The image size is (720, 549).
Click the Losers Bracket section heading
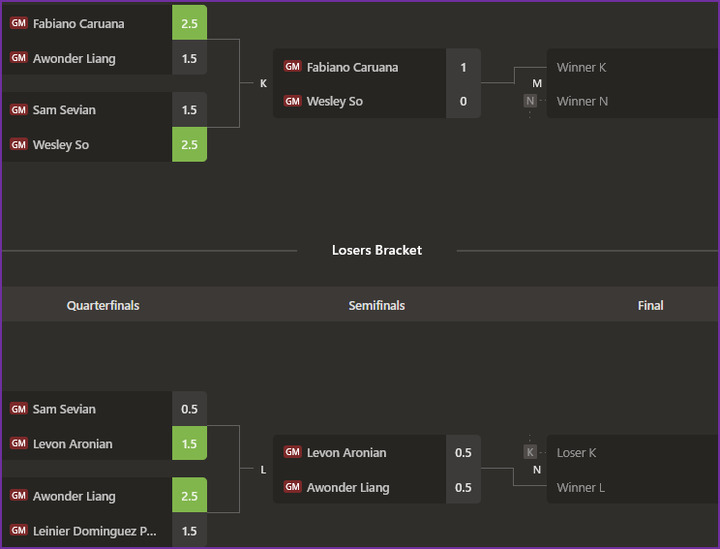[x=376, y=250]
